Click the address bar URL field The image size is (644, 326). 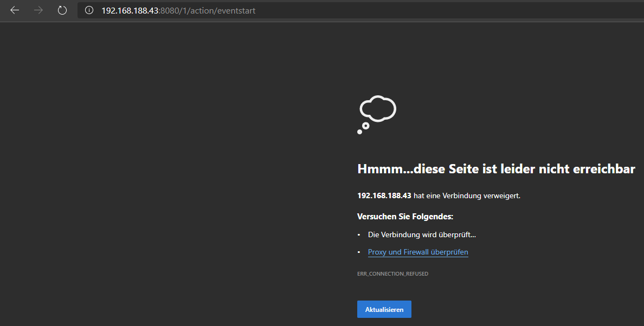pos(360,10)
